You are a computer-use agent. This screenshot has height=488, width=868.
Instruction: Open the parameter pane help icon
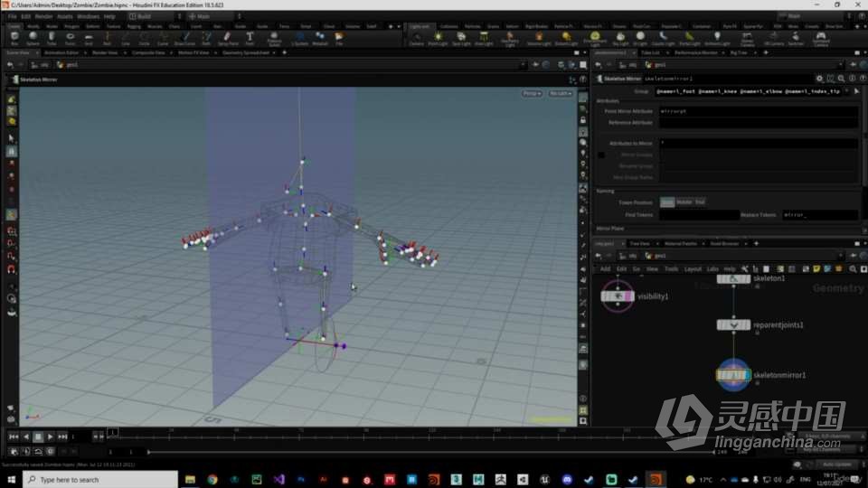coord(863,79)
